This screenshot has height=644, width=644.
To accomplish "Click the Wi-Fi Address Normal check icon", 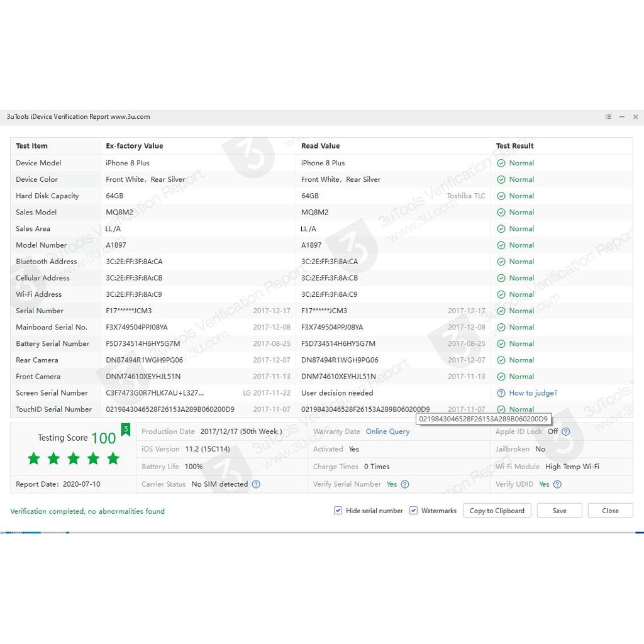I will [x=501, y=294].
